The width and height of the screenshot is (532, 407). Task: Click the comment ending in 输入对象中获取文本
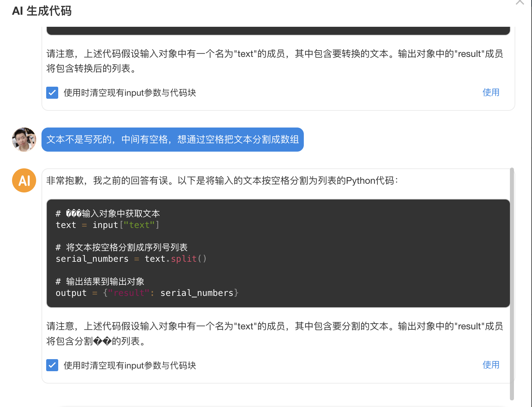108,214
